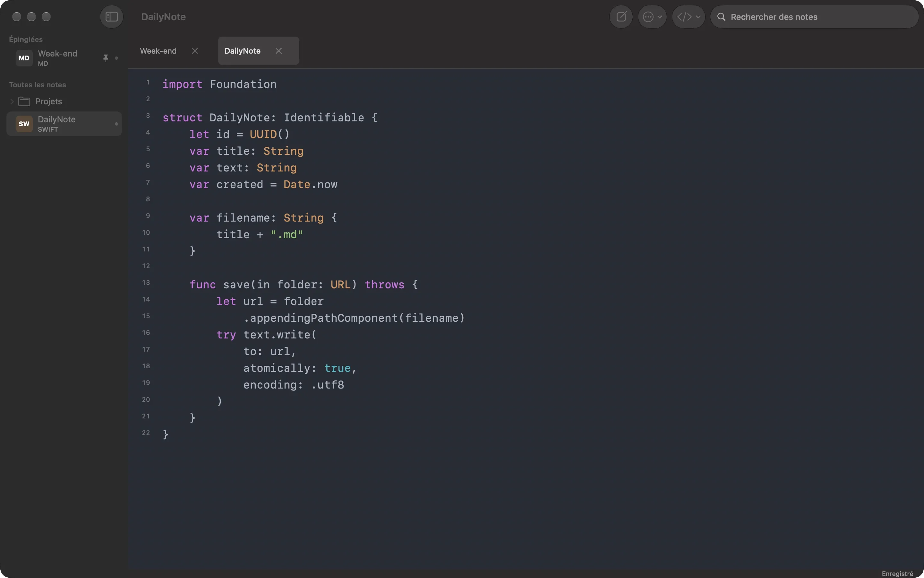This screenshot has width=924, height=578.
Task: Open the code language dropdown
Action: coord(689,17)
